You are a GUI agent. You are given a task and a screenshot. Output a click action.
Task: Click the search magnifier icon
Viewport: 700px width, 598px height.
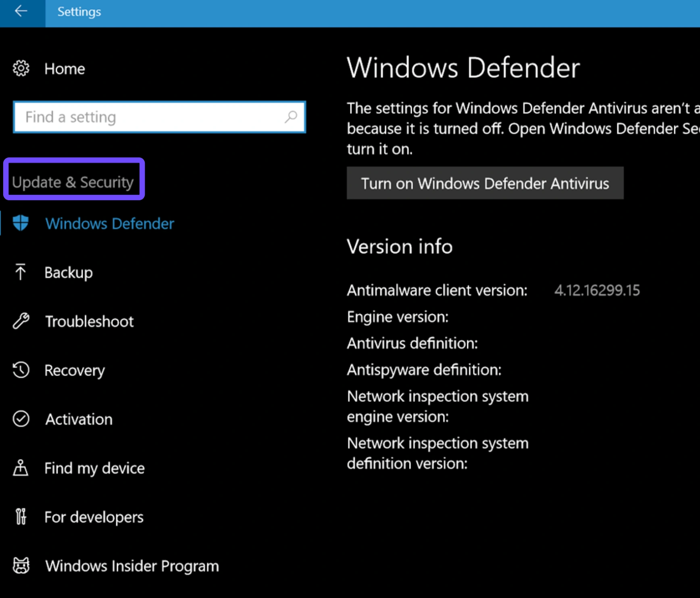(x=291, y=117)
